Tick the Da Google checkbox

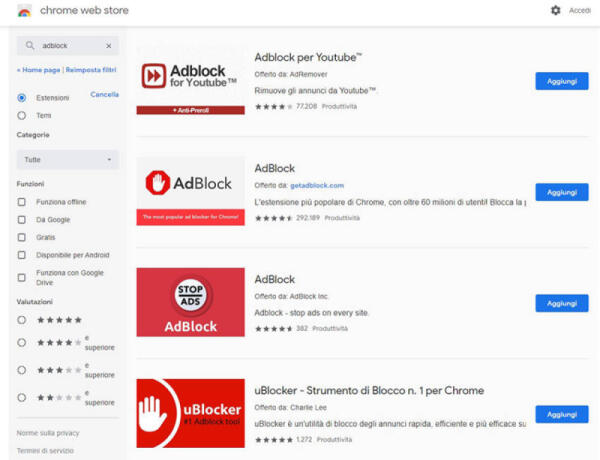(22, 219)
